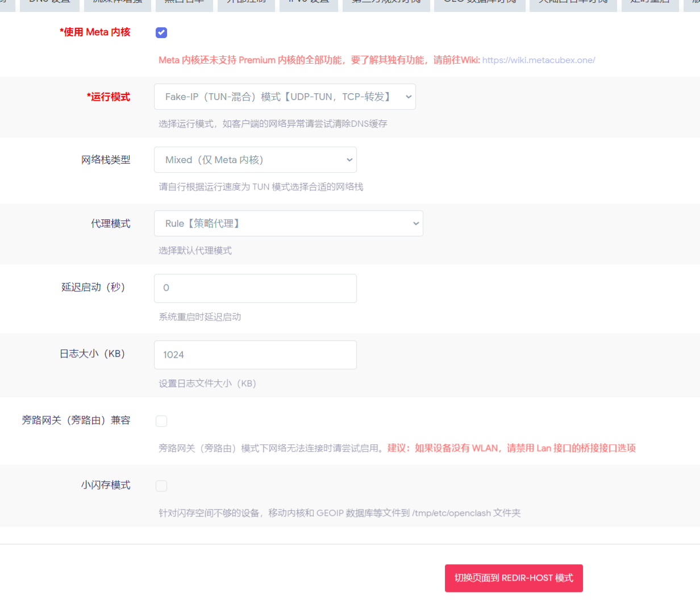Screen dimensions: 700x613
Task: Enable 旁路网关（旁路由）兼容 checkbox
Action: coord(161,421)
